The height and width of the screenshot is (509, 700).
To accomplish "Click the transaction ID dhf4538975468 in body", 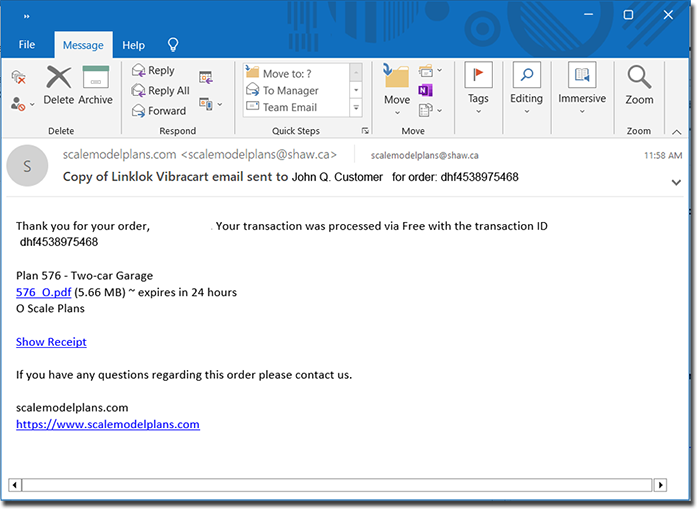I will (59, 242).
